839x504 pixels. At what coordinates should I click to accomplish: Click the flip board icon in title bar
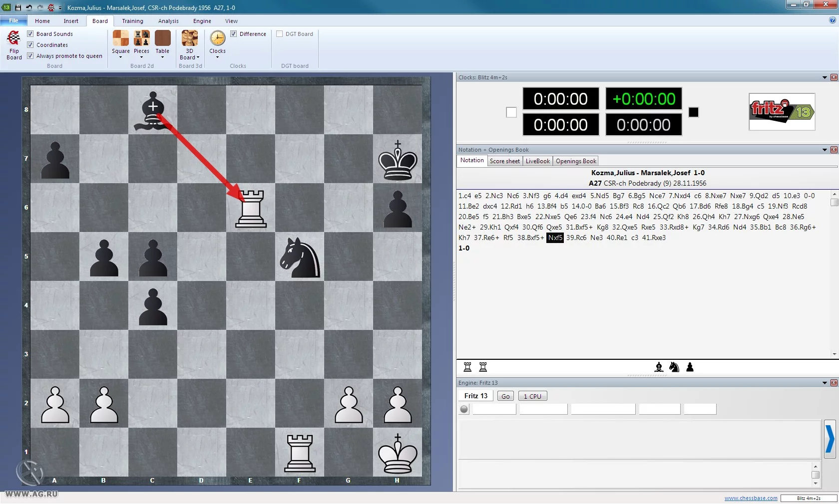(x=51, y=7)
